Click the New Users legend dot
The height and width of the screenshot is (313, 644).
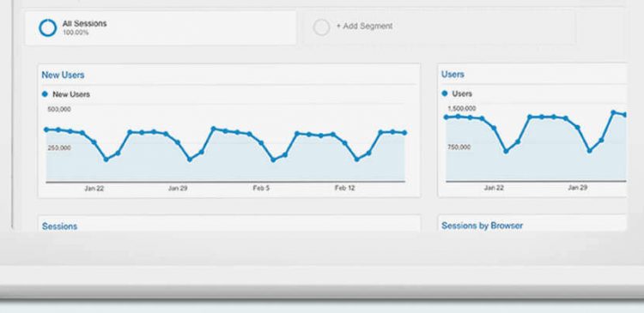(45, 94)
